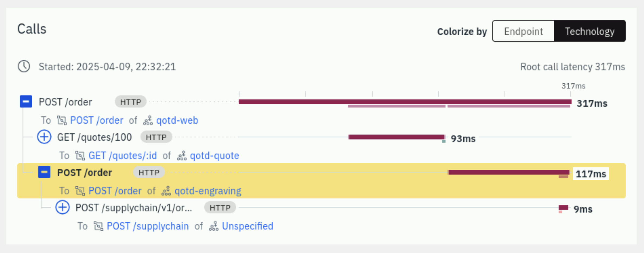This screenshot has width=644, height=253.
Task: Collapse the root POST /order call
Action: coord(26,102)
